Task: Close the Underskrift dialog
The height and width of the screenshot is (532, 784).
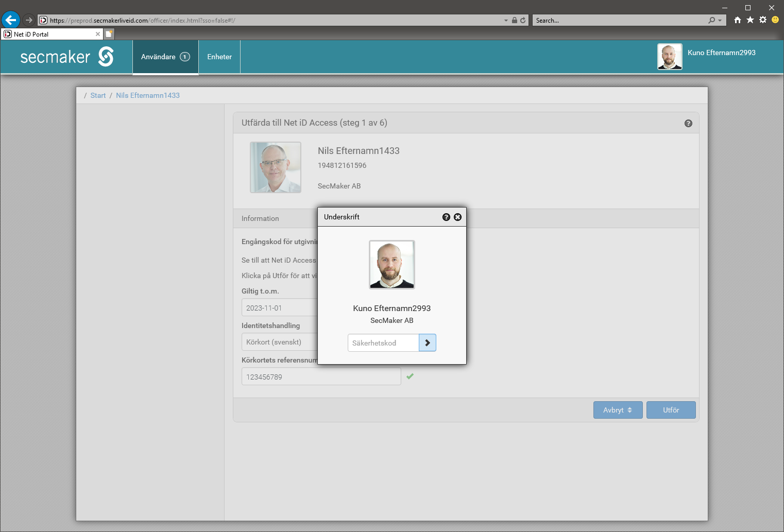Action: click(x=457, y=217)
